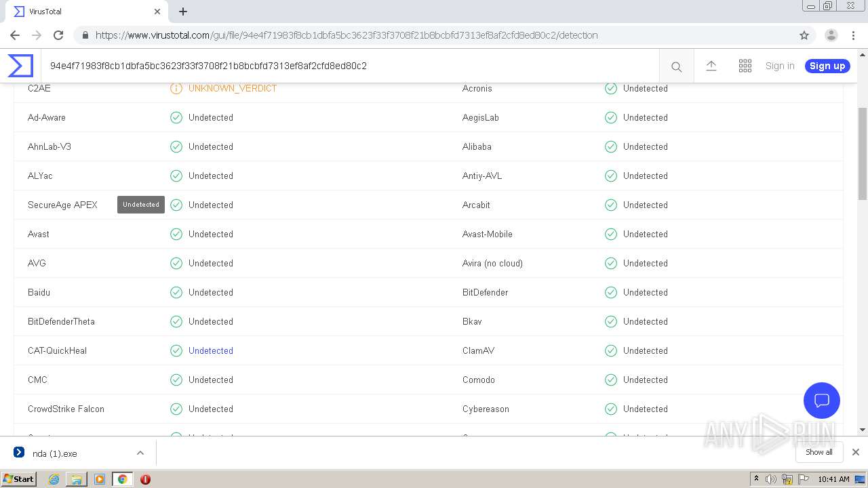Click the CrowdStrike Falcon engine name
Image resolution: width=868 pixels, height=488 pixels.
[66, 409]
